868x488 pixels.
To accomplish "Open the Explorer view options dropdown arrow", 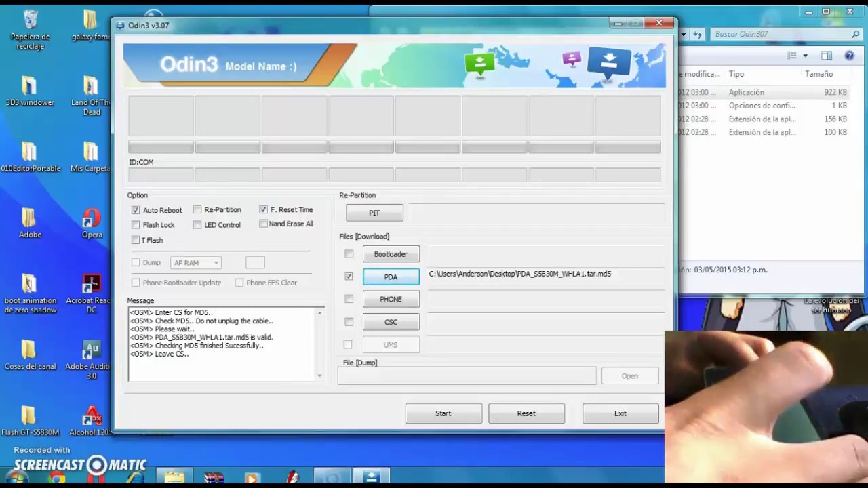I will pos(806,56).
